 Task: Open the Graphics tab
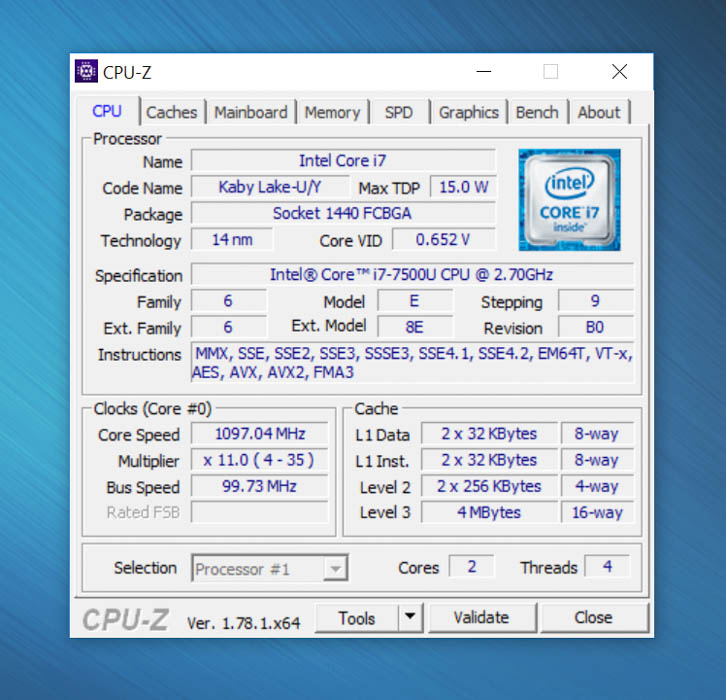coord(469,112)
